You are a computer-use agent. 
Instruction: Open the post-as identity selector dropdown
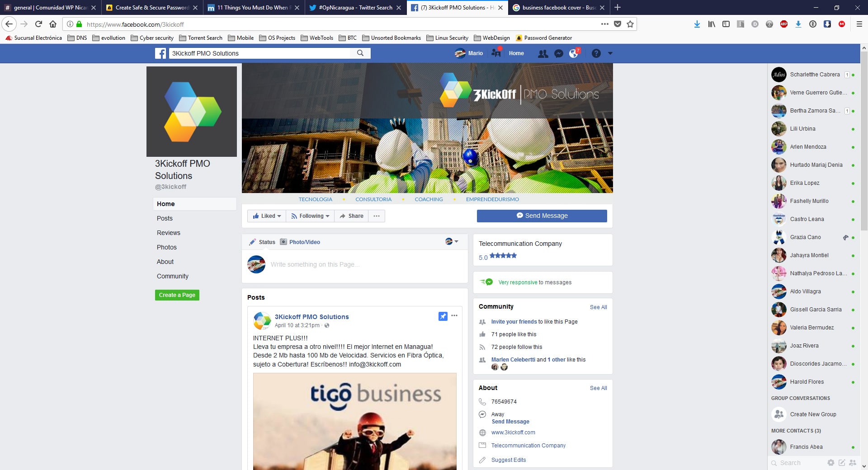click(x=452, y=241)
